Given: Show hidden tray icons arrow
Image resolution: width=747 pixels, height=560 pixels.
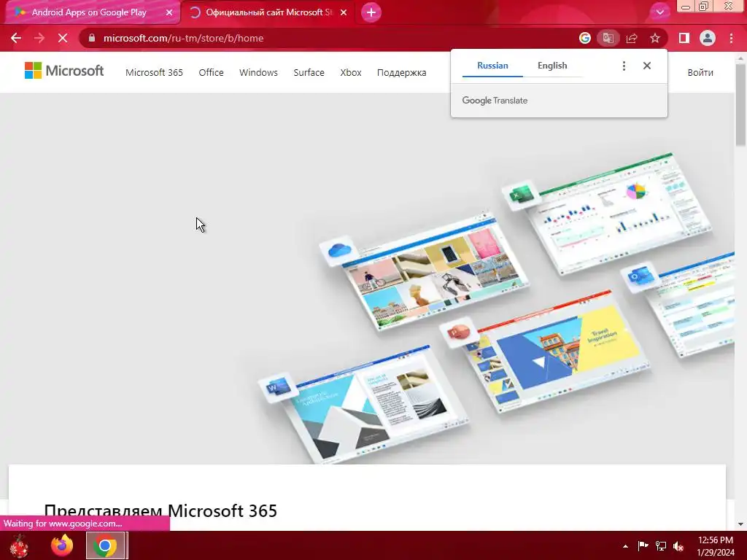Looking at the screenshot, I should [625, 546].
